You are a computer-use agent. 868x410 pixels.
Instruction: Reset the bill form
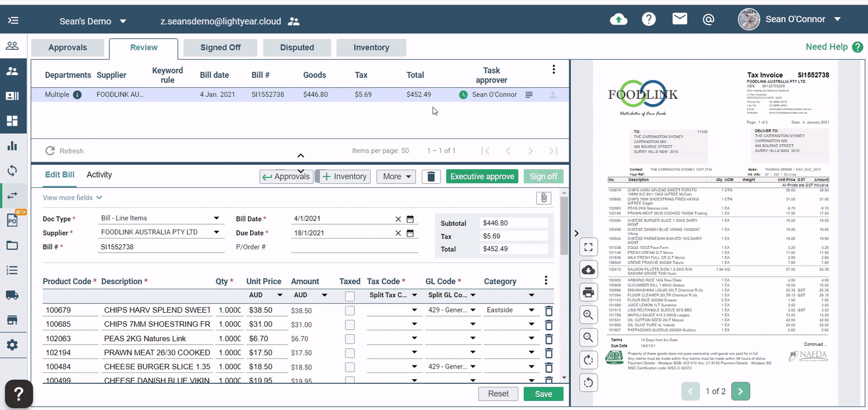pyautogui.click(x=498, y=394)
